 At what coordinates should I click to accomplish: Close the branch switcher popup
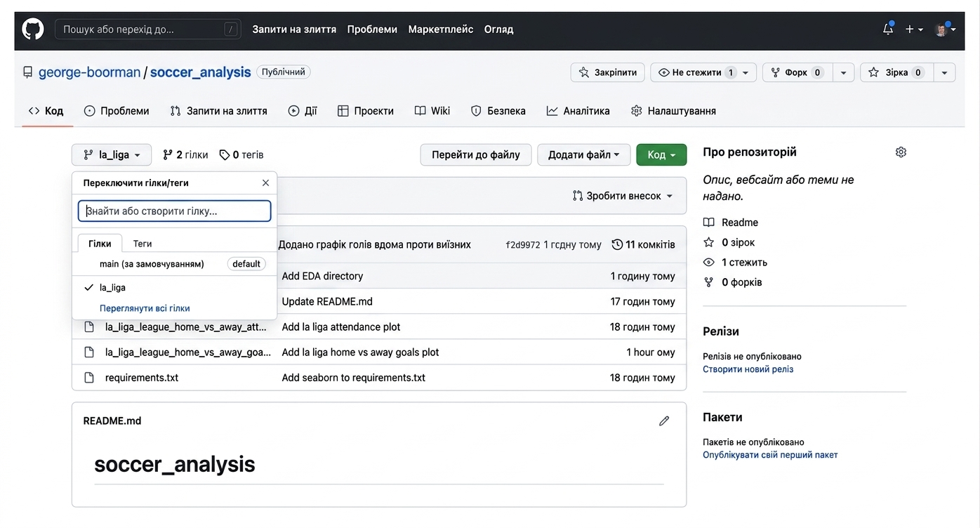265,183
